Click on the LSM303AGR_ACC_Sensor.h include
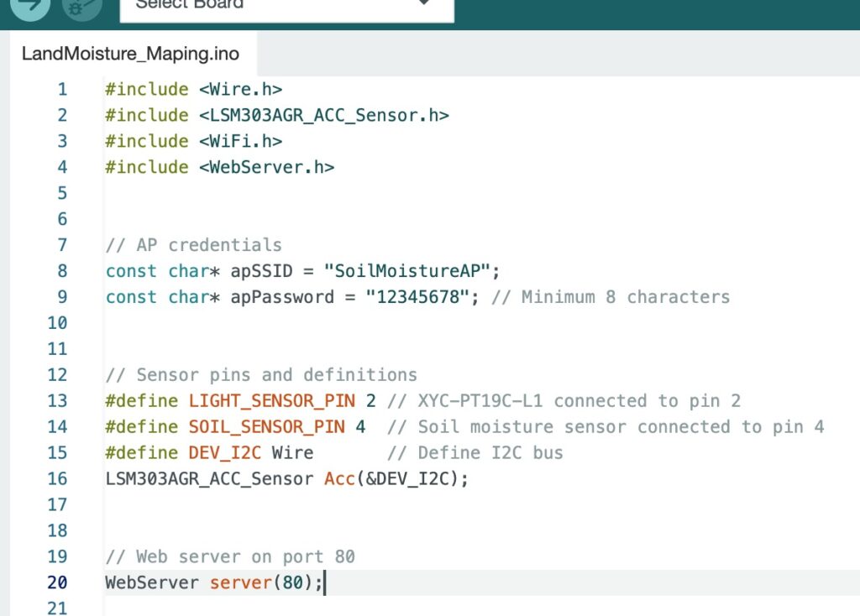860x616 pixels. (323, 115)
